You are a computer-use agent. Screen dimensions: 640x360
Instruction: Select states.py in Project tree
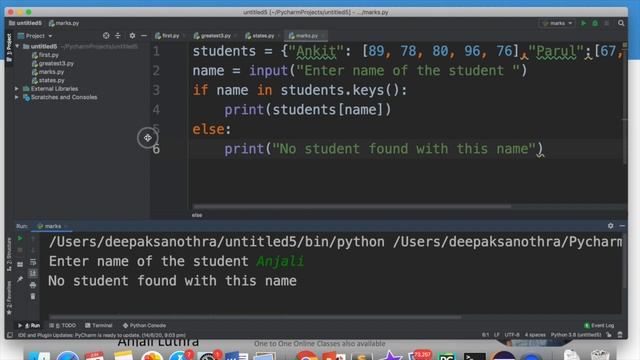(48, 80)
